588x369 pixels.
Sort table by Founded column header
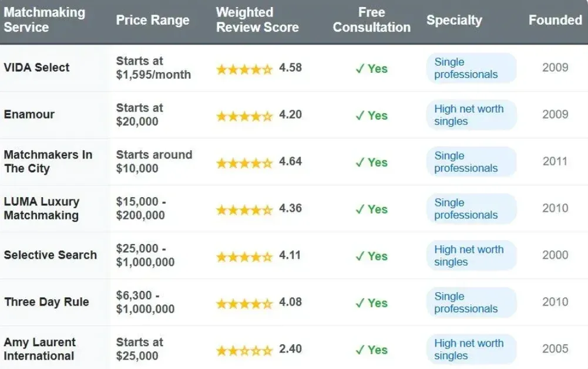[x=555, y=20]
